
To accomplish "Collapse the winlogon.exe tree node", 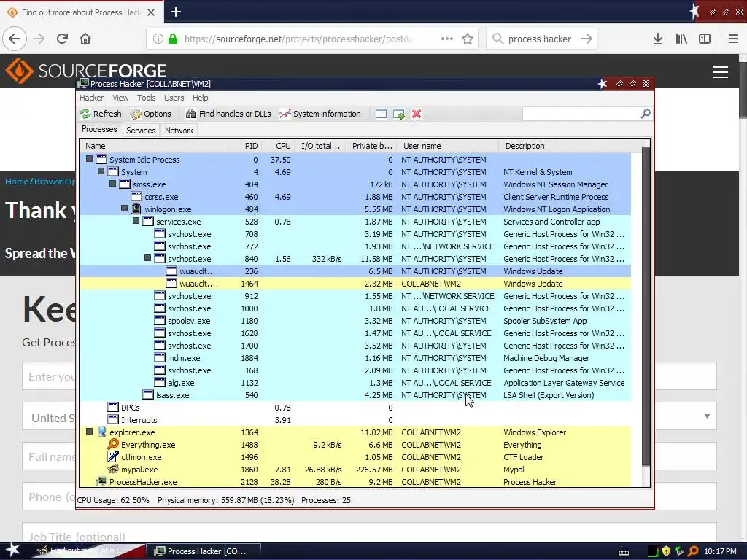I will (x=124, y=209).
